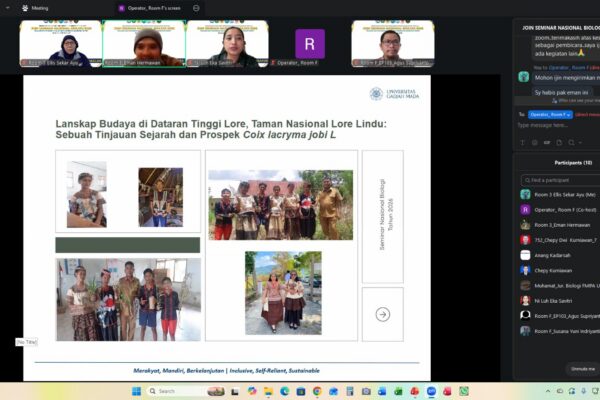The height and width of the screenshot is (400, 600).
Task: Select participant Ni Luh Eka Savitri in list
Action: [560, 301]
